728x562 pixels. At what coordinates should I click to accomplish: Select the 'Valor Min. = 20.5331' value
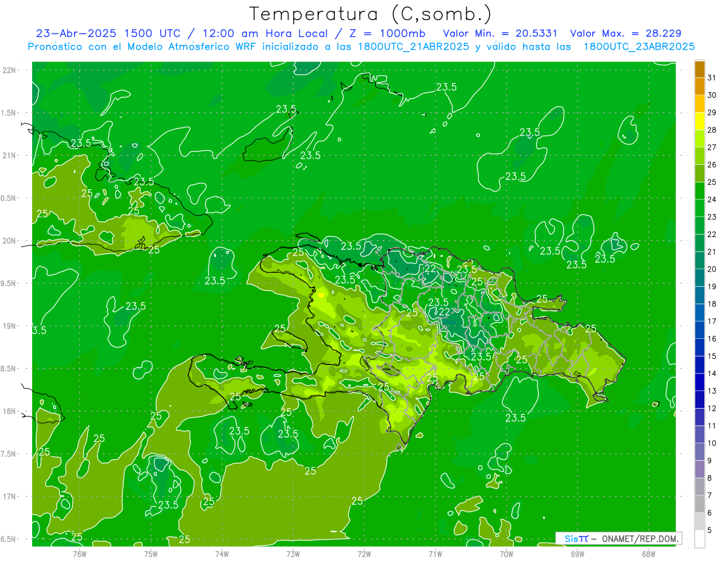500,33
